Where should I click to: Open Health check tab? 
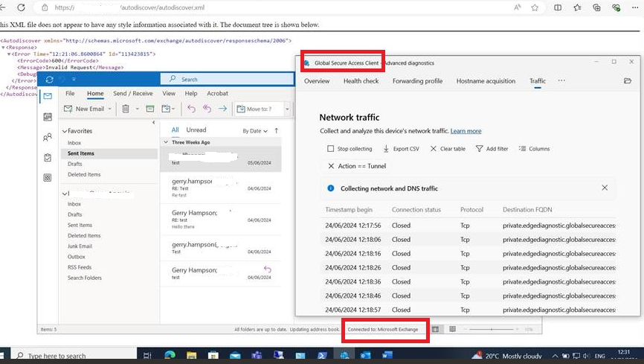(x=361, y=81)
